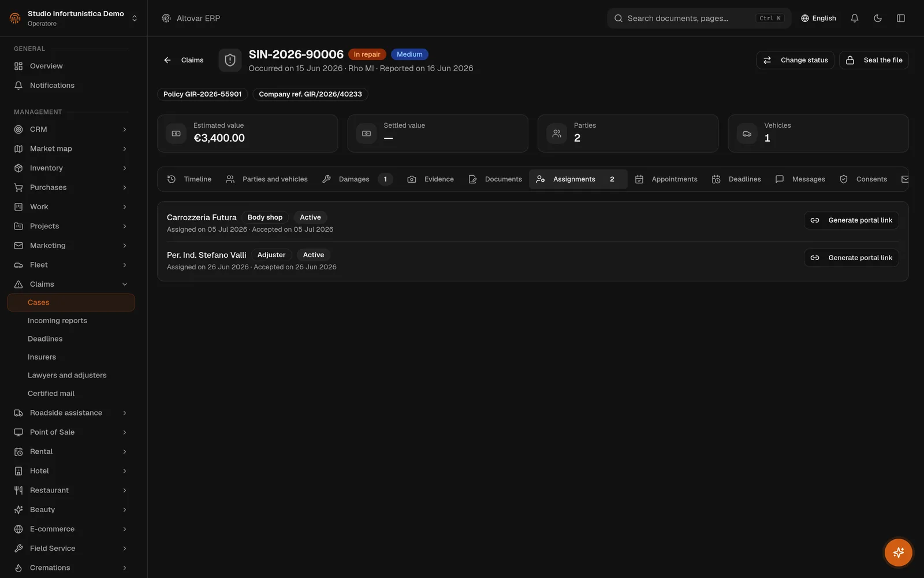Collapse the Claims section chevron

pyautogui.click(x=125, y=284)
